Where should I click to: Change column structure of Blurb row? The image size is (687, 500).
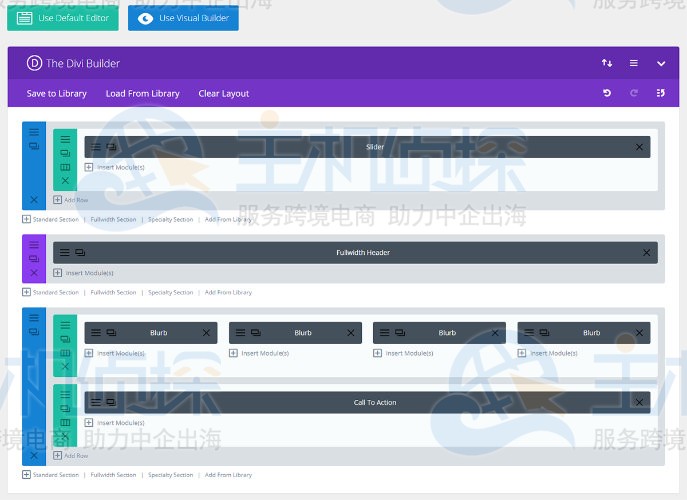click(x=65, y=353)
